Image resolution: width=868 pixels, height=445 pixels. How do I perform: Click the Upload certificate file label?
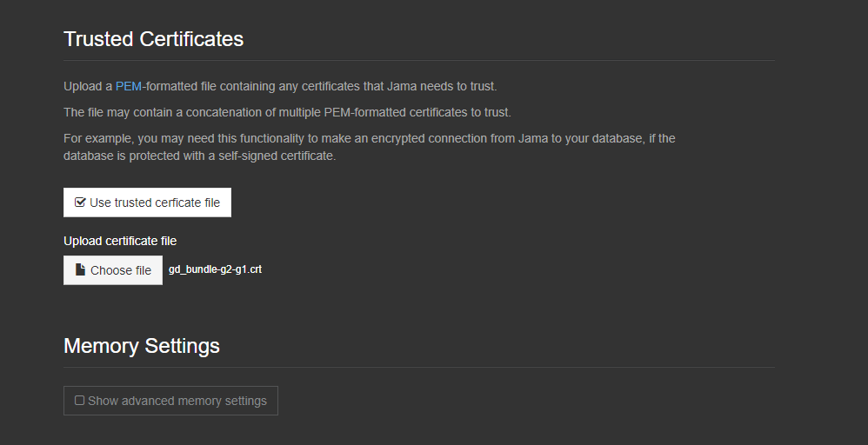pos(120,241)
